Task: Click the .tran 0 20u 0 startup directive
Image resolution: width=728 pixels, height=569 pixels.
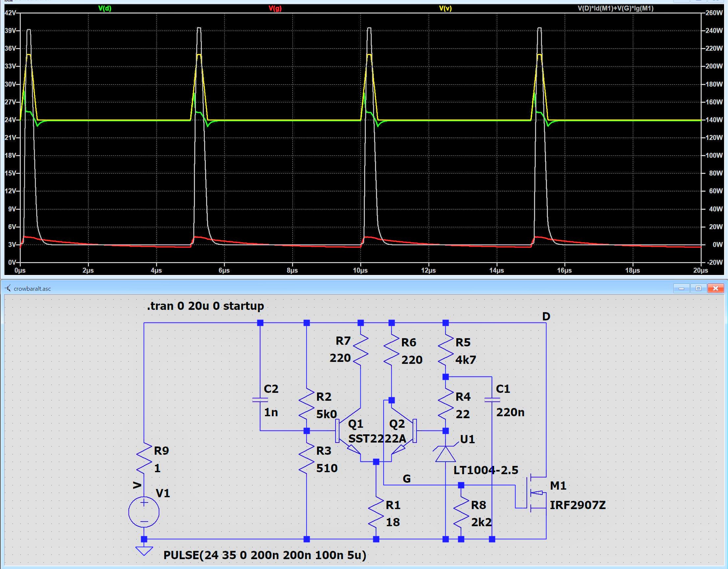Action: click(x=205, y=306)
